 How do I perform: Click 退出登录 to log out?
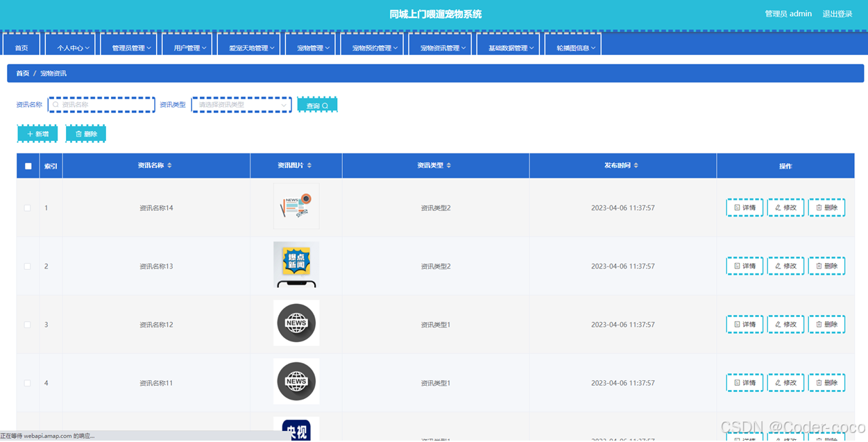pyautogui.click(x=837, y=14)
